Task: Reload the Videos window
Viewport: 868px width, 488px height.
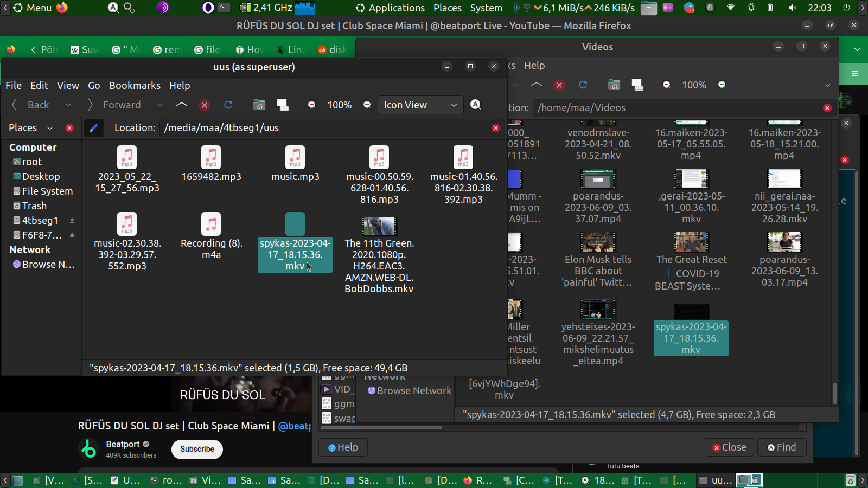Action: pos(583,85)
